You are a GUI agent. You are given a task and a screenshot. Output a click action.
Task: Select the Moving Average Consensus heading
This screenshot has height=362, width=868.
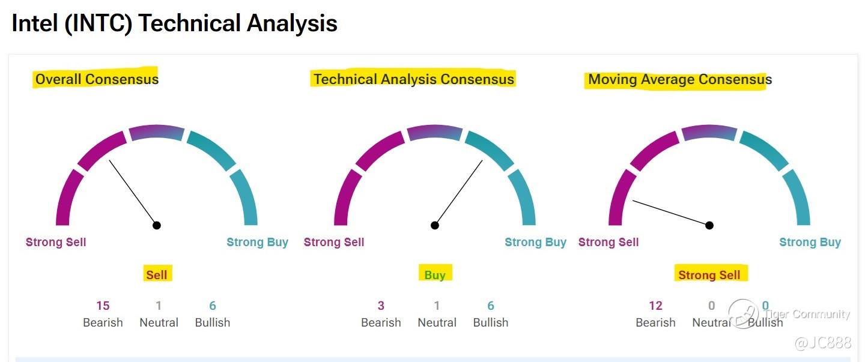[680, 79]
